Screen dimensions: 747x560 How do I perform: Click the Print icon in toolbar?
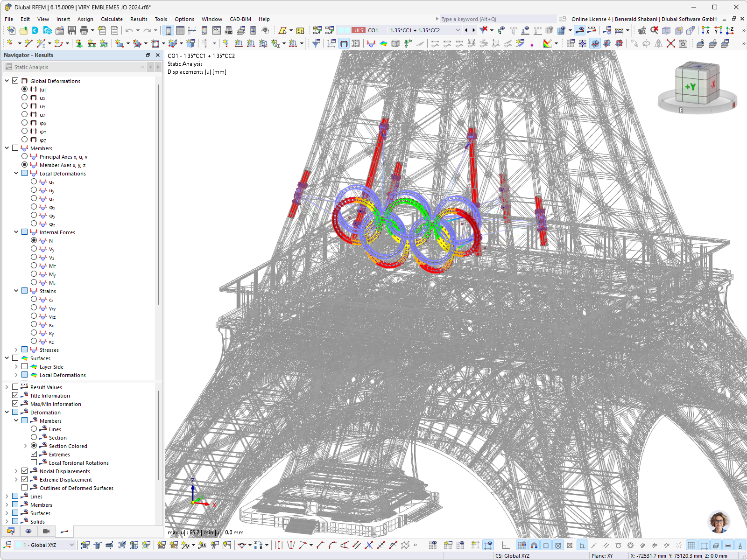tap(84, 30)
